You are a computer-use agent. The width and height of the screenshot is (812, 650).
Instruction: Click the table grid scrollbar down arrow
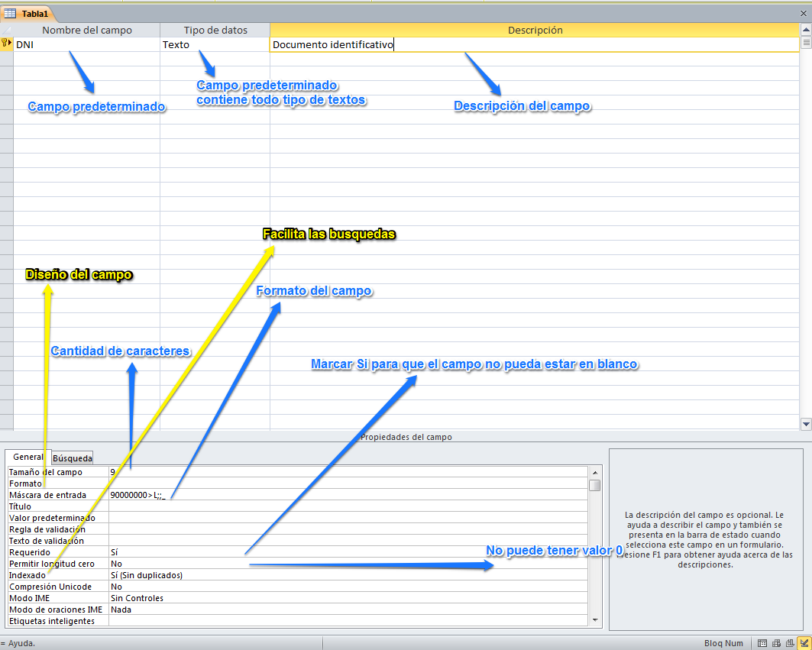[x=806, y=424]
